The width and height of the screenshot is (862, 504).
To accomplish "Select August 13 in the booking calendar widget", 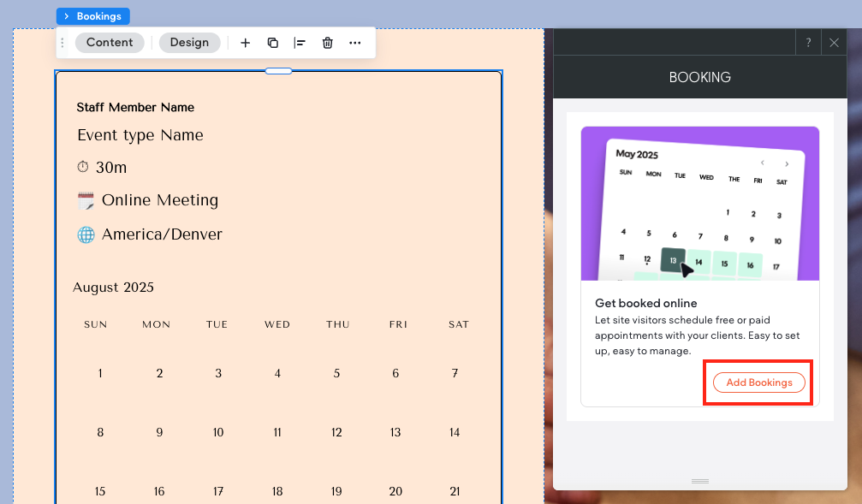I will tap(395, 432).
